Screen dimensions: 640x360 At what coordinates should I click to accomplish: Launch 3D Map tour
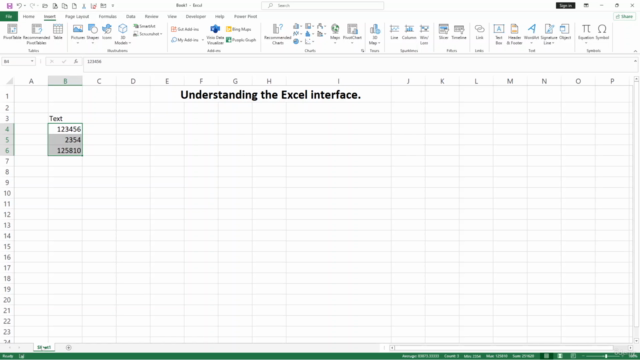click(374, 34)
